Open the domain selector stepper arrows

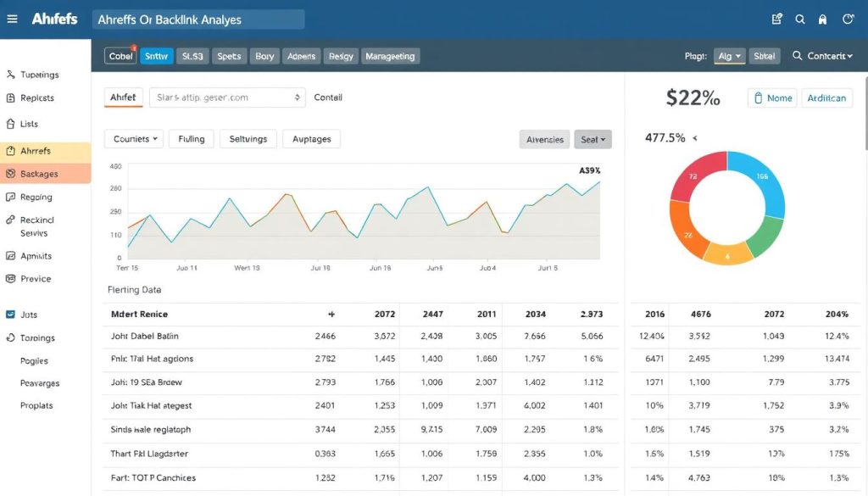click(298, 98)
